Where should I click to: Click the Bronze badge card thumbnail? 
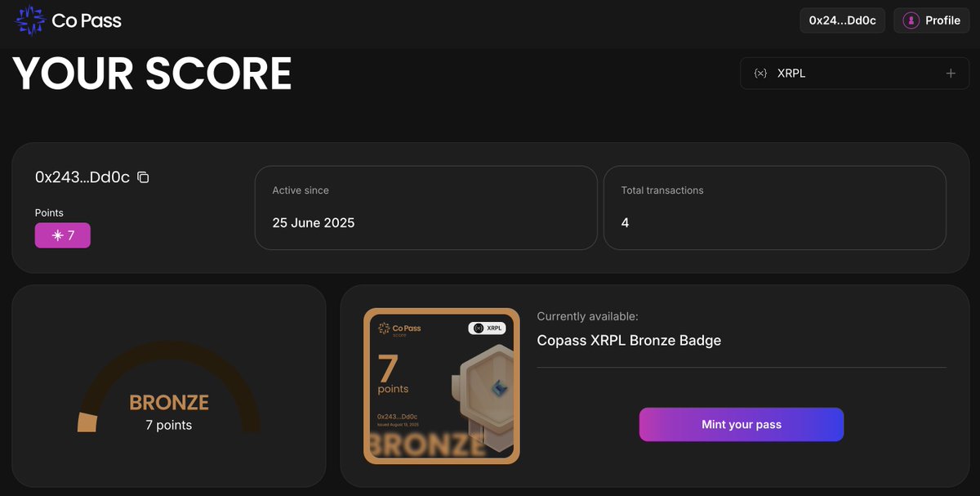[x=442, y=386]
